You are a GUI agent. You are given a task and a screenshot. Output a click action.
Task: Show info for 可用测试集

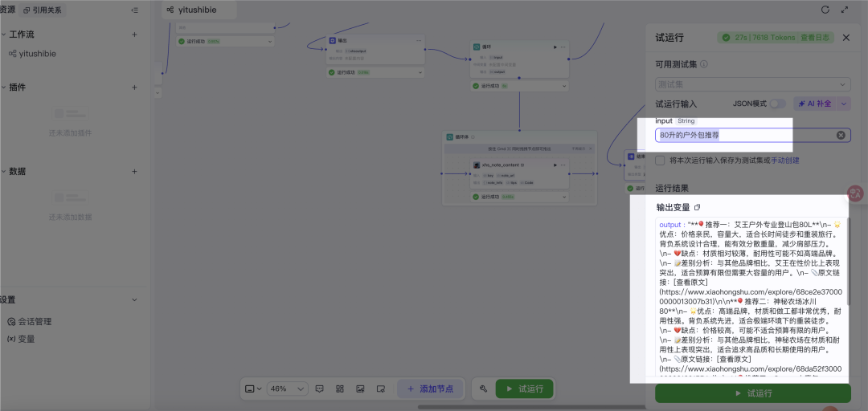(703, 64)
